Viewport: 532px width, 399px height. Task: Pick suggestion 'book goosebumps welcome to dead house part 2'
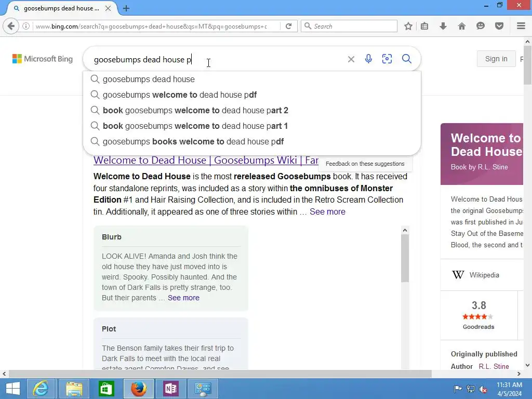click(252, 110)
